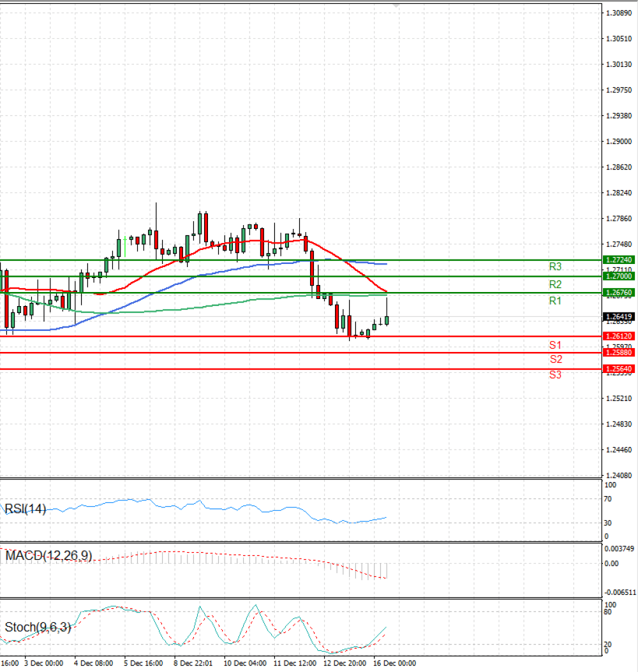Click the S2 support label
Viewport: 638px width, 672px height.
tap(556, 359)
